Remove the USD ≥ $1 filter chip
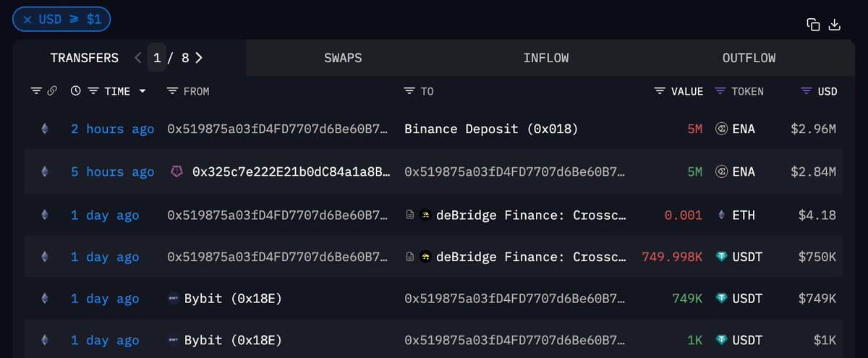This screenshot has height=358, width=868. pyautogui.click(x=27, y=20)
